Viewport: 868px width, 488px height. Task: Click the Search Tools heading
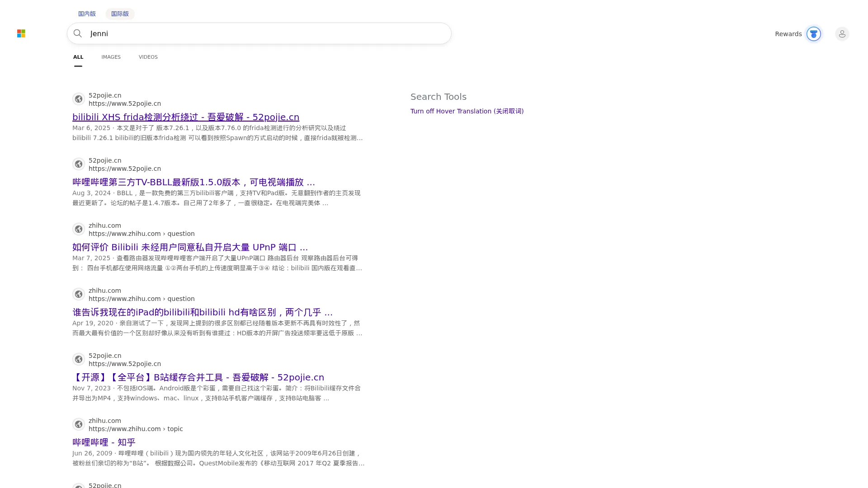(x=439, y=97)
